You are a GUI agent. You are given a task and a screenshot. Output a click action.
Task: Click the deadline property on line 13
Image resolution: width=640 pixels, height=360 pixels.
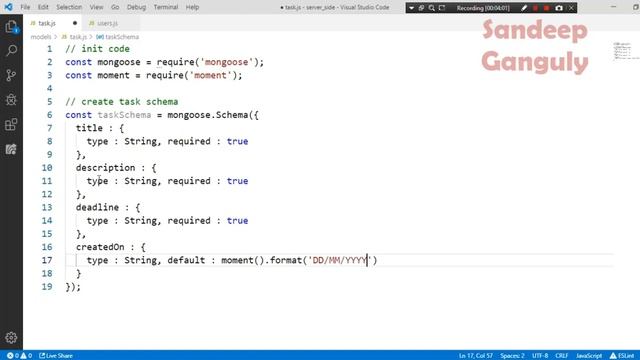pos(97,207)
